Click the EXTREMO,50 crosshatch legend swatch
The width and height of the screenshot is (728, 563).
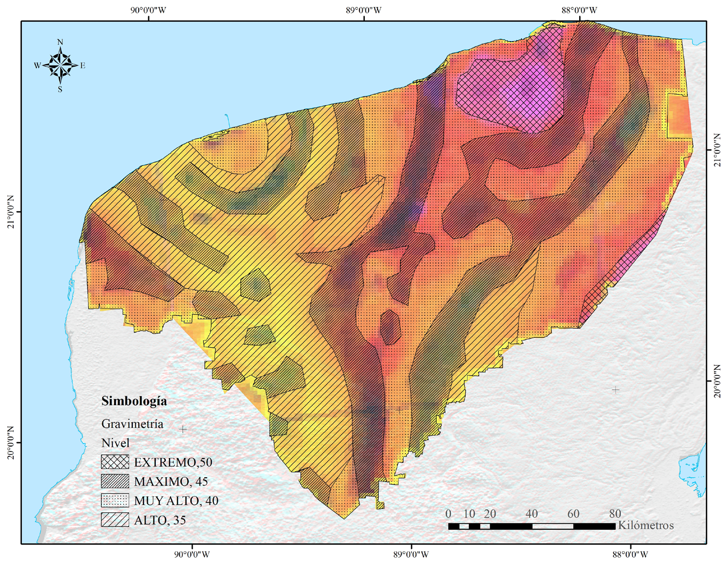click(x=115, y=462)
